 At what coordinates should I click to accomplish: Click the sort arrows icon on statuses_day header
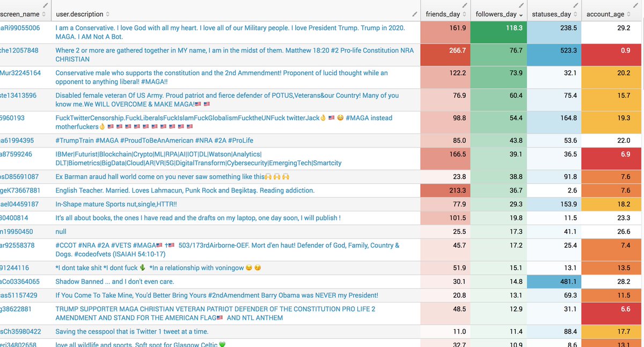574,13
